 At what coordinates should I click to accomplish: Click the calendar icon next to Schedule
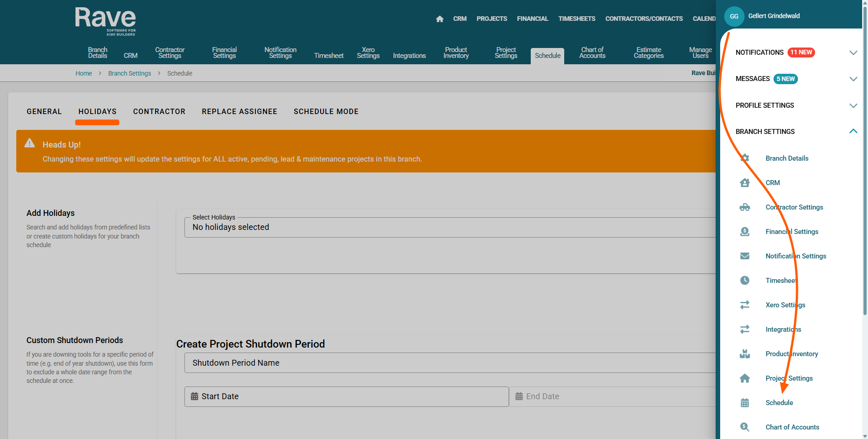(745, 403)
